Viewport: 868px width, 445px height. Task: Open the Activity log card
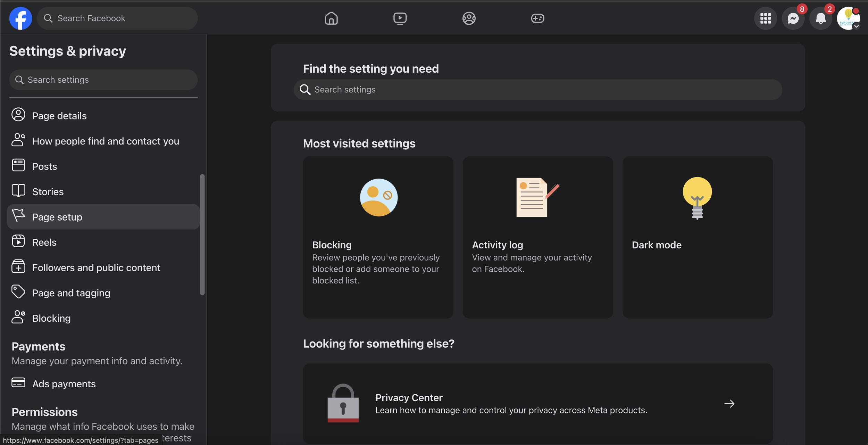coord(537,237)
